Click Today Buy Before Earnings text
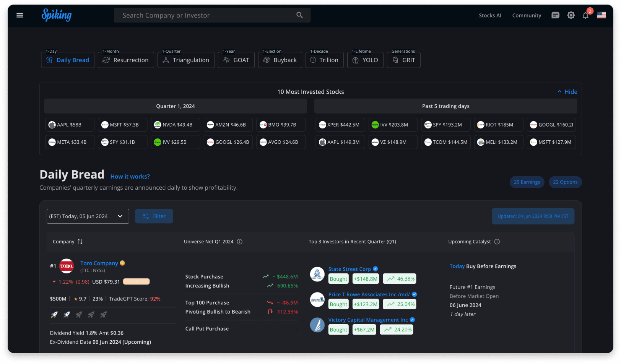The width and height of the screenshot is (621, 364). coord(483,266)
